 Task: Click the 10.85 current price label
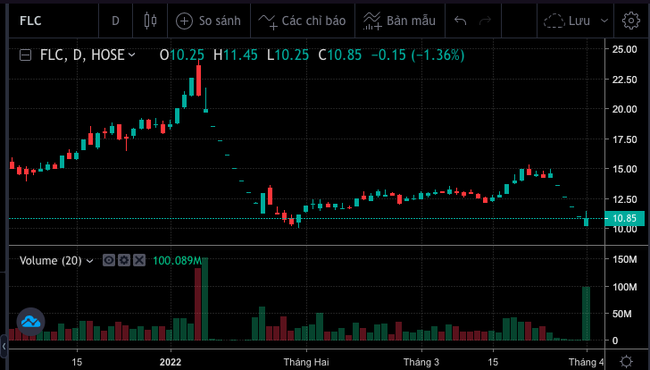pyautogui.click(x=625, y=218)
